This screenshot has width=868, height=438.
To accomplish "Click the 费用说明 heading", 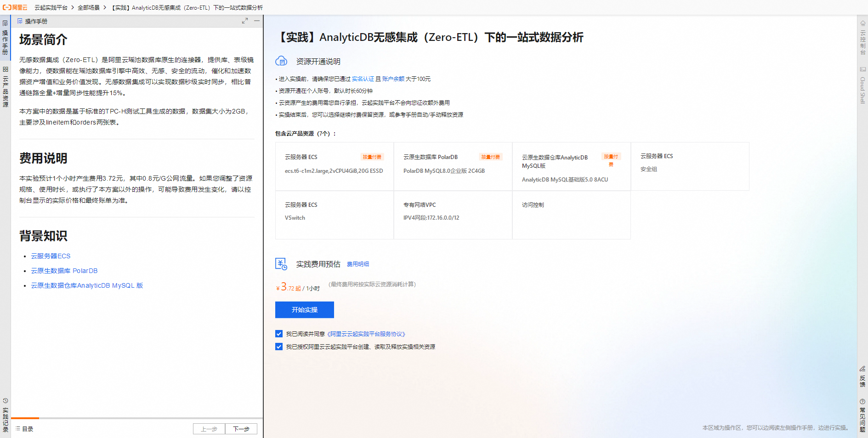I will click(x=43, y=158).
